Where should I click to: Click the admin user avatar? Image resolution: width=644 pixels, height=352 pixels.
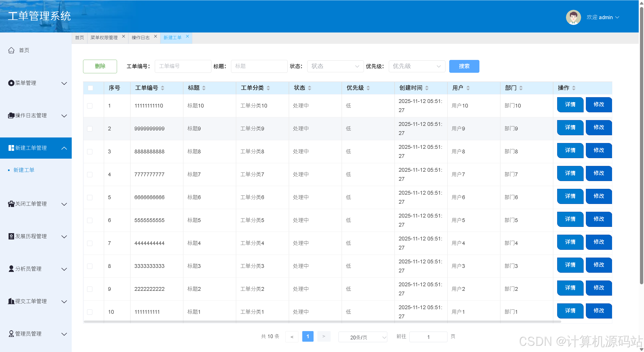tap(573, 17)
